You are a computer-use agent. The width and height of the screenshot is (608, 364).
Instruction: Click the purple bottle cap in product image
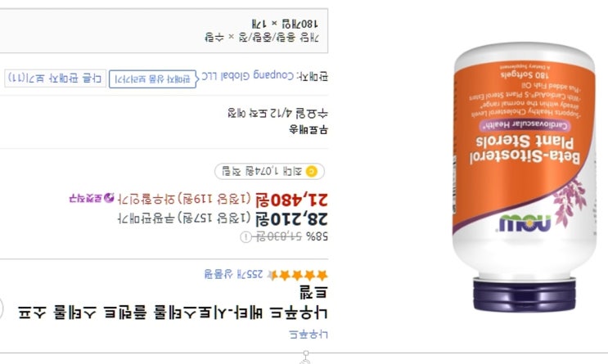(x=525, y=295)
